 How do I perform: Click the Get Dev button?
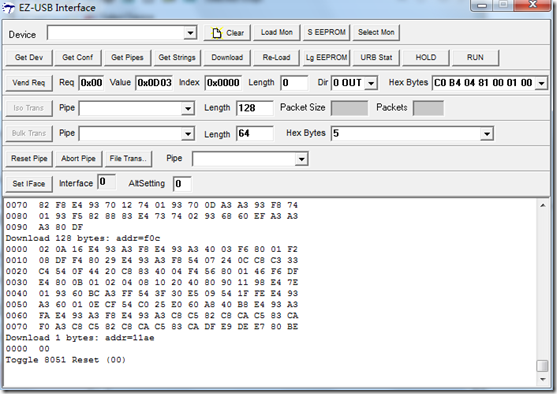tap(29, 58)
